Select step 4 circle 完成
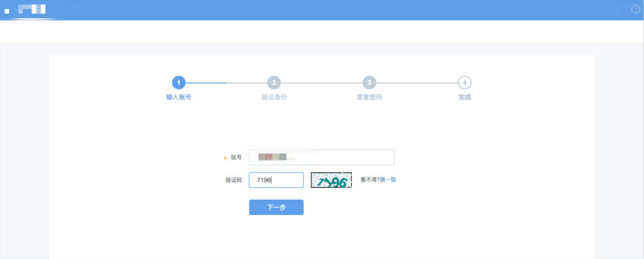This screenshot has width=644, height=259. pyautogui.click(x=464, y=83)
